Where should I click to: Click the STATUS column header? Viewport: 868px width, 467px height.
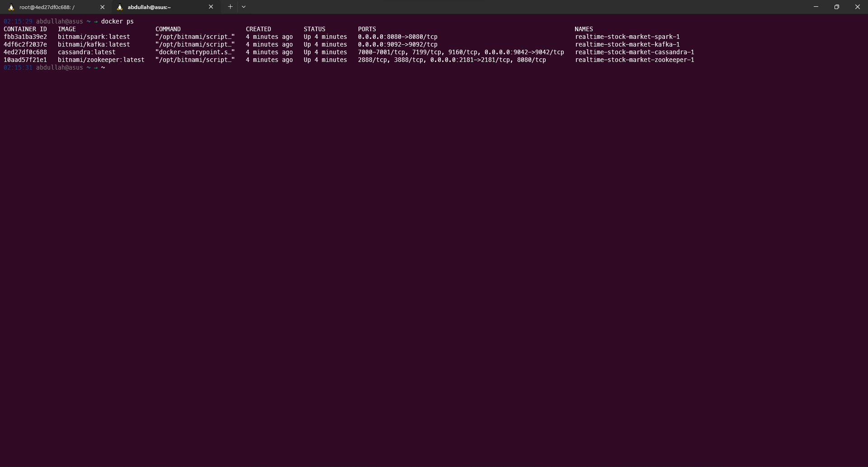[x=315, y=29]
